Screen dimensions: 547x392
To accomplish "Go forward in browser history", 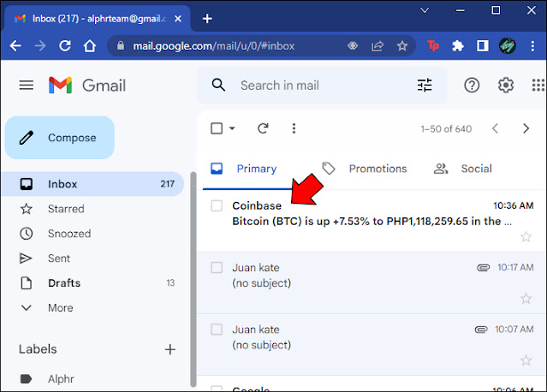I will pyautogui.click(x=40, y=45).
